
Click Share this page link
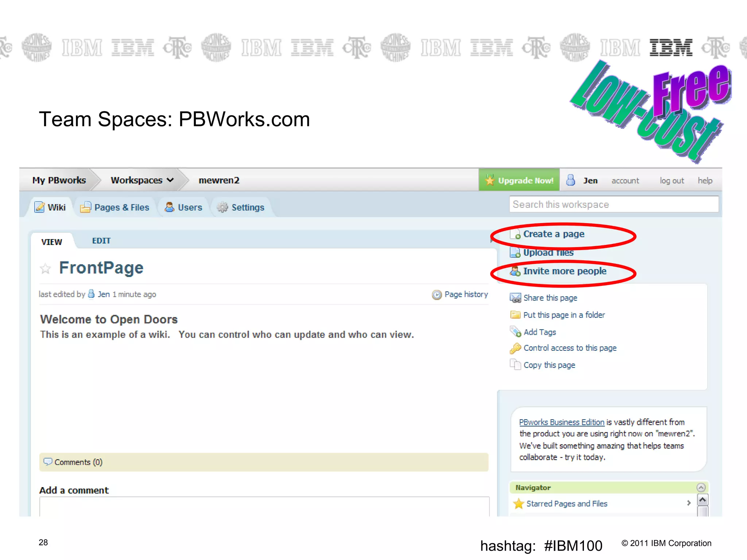pos(550,298)
